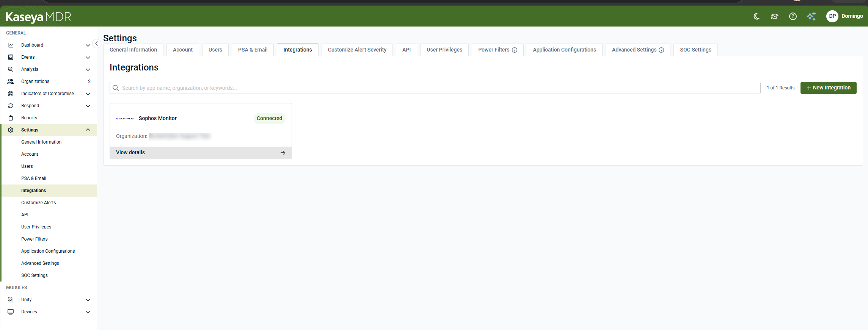The width and height of the screenshot is (868, 330).
Task: Switch to the Customize Alert Severity tab
Action: point(357,50)
